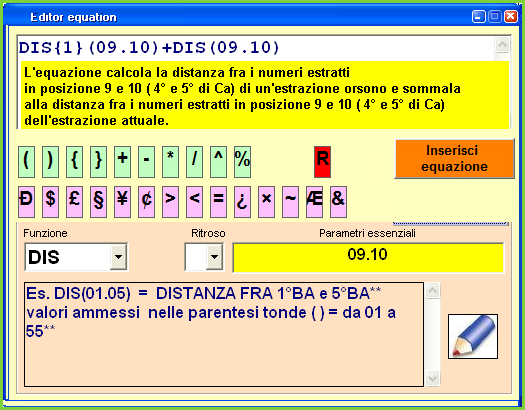
Task: Click the multiplication × symbol key
Action: click(x=267, y=202)
